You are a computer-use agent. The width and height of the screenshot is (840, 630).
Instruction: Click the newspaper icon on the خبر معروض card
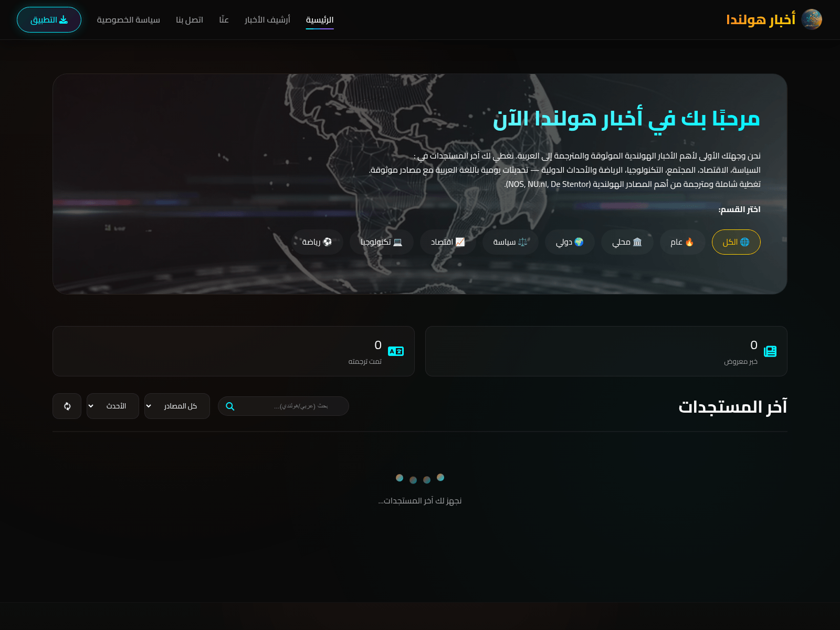pyautogui.click(x=770, y=351)
